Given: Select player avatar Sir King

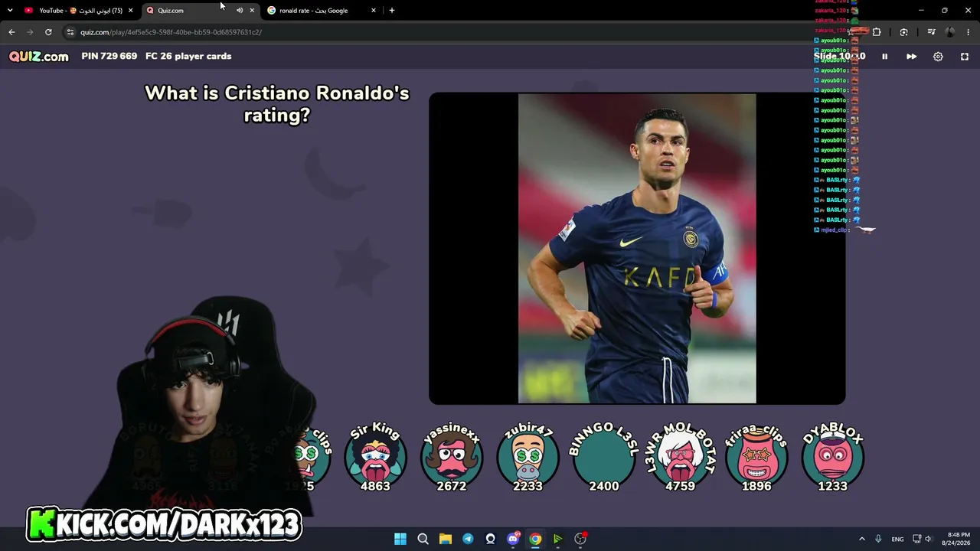Looking at the screenshot, I should point(375,458).
